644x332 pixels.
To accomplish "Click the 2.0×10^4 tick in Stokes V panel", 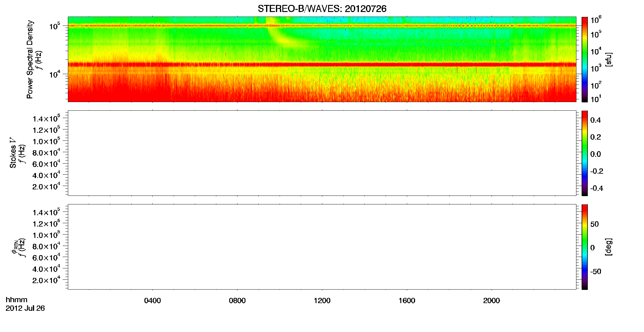I will 46,186.
